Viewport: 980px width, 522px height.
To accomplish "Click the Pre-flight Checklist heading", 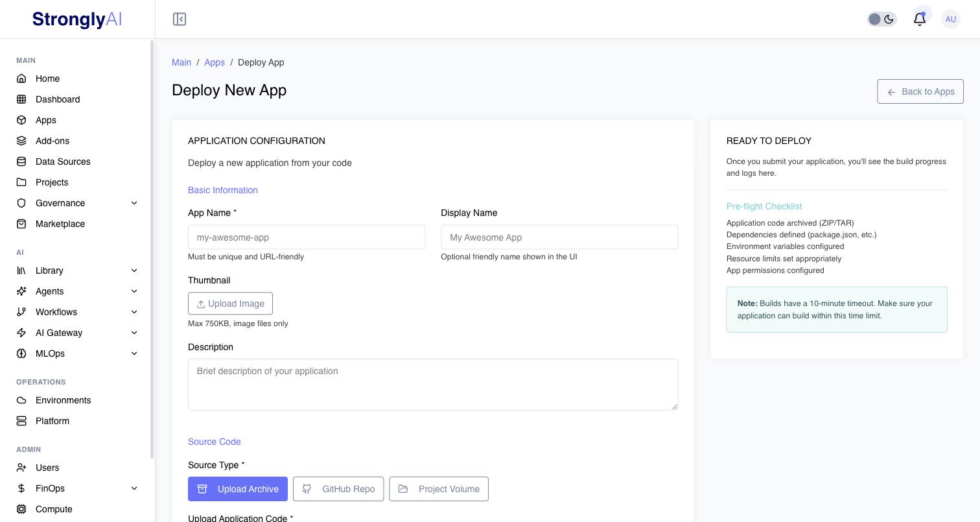I will 764,206.
